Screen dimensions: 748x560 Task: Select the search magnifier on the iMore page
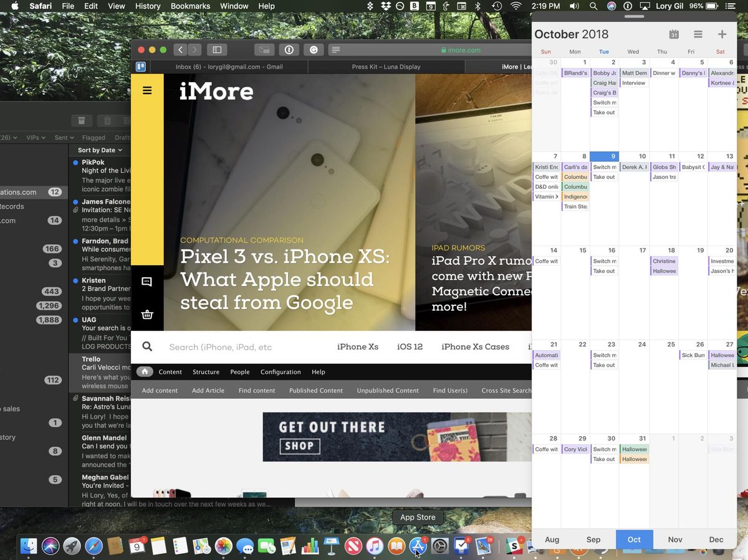click(146, 346)
